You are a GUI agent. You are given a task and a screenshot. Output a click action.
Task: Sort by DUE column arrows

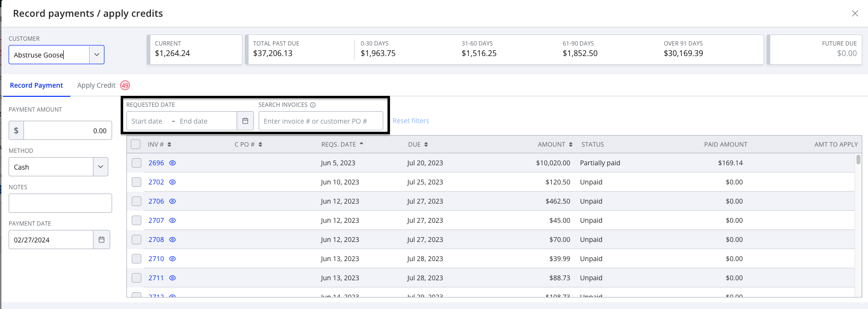[x=426, y=144]
